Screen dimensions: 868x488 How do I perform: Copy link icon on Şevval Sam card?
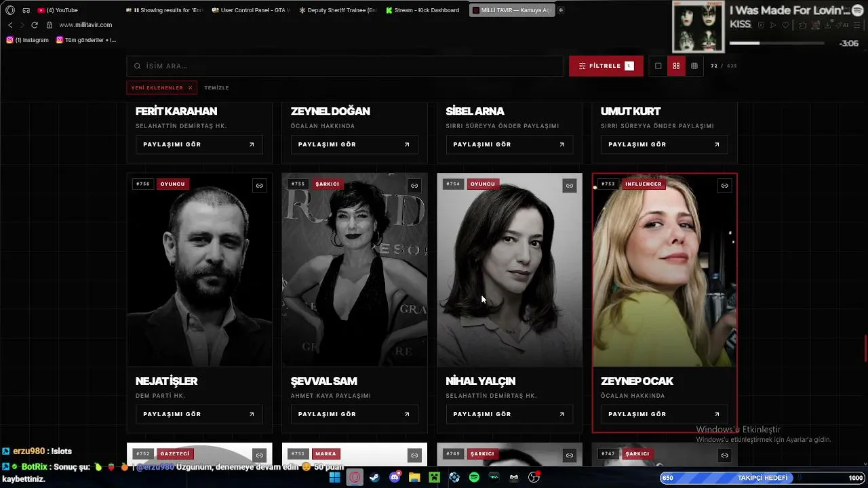pyautogui.click(x=414, y=186)
